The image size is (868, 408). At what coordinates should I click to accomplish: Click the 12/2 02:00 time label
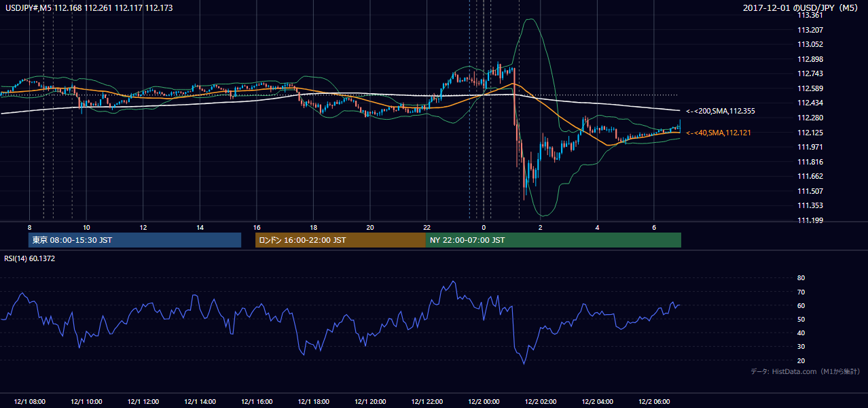click(541, 402)
